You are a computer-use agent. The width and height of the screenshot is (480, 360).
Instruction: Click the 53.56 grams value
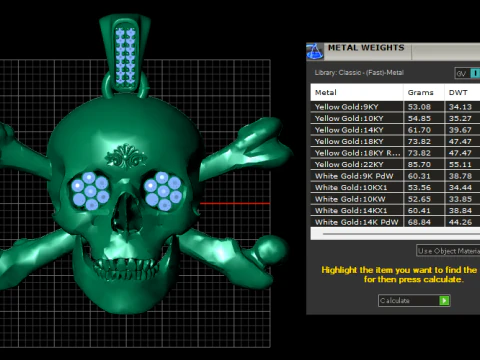click(x=419, y=187)
